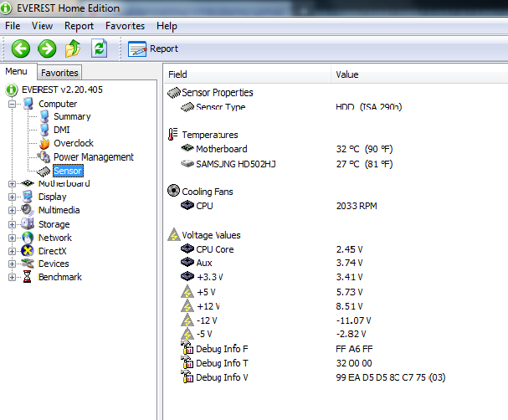Click the Power Management icon

[44, 157]
